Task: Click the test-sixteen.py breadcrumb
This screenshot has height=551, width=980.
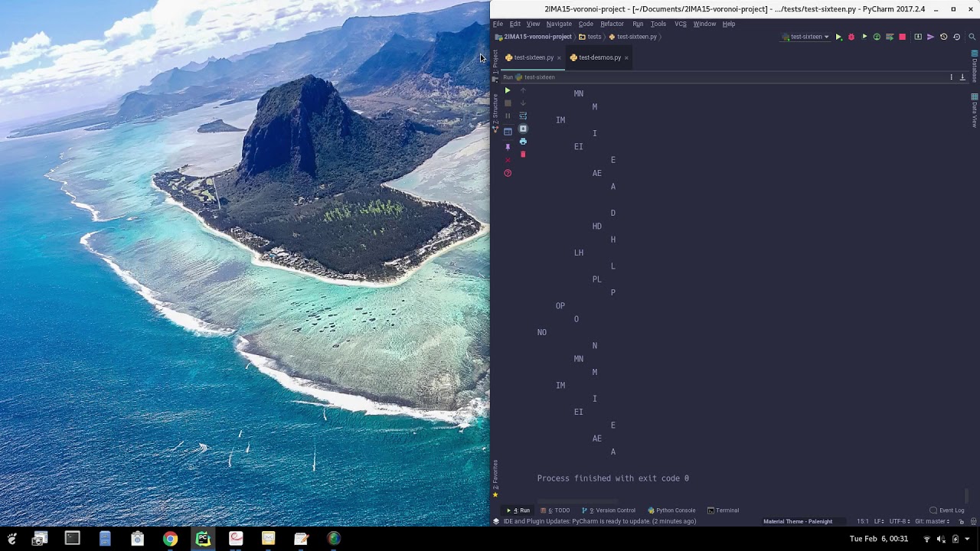Action: pyautogui.click(x=633, y=37)
